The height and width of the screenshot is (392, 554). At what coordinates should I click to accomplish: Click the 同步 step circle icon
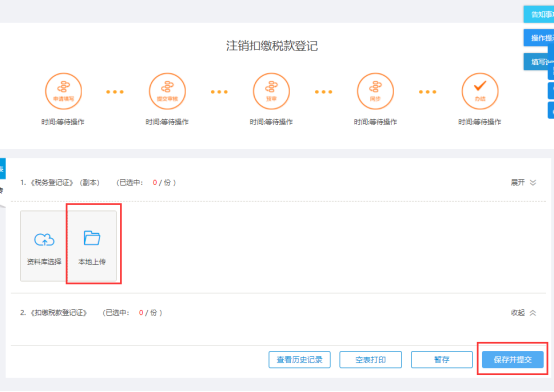[x=375, y=91]
